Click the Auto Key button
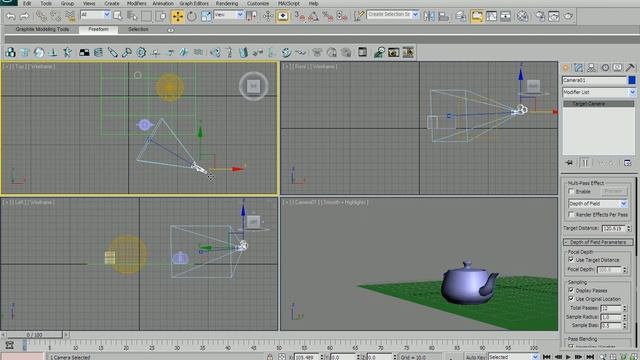Viewport: 640px width, 360px height. (476, 357)
